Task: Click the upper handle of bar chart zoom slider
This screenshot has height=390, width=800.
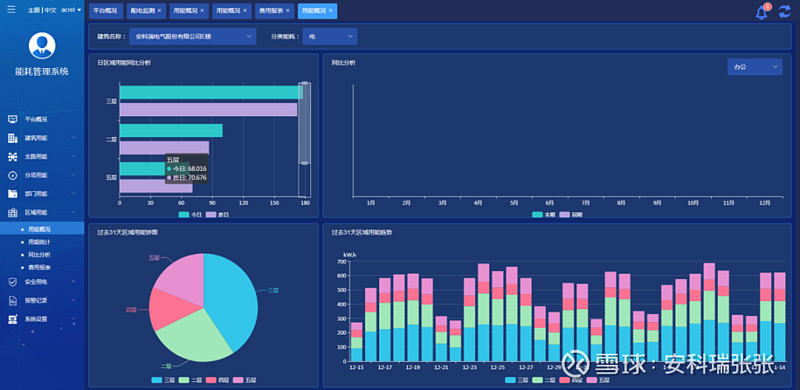Action: (305, 83)
